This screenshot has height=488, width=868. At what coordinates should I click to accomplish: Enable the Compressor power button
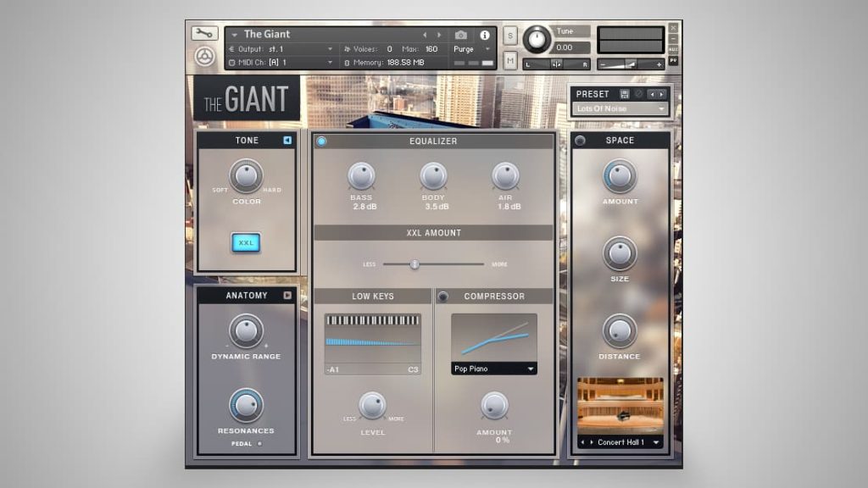442,297
